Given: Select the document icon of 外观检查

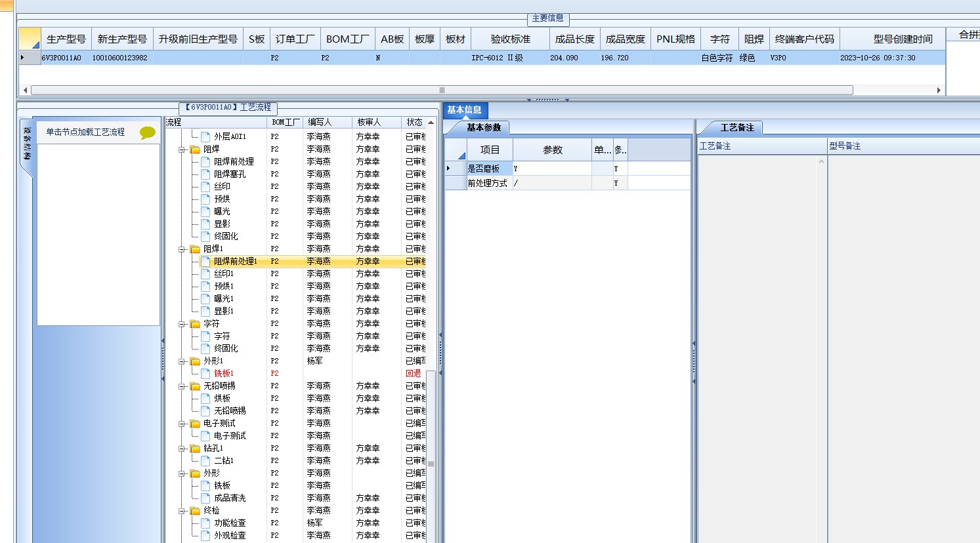Looking at the screenshot, I should coord(205,535).
